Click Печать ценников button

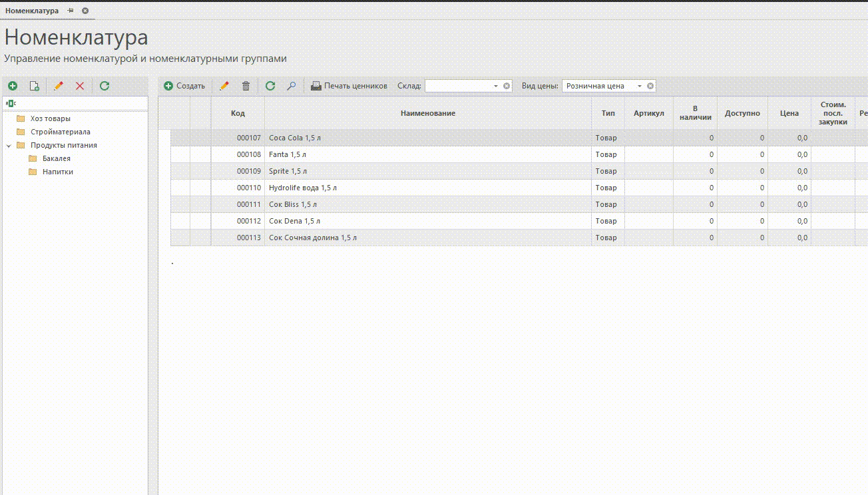click(x=349, y=86)
